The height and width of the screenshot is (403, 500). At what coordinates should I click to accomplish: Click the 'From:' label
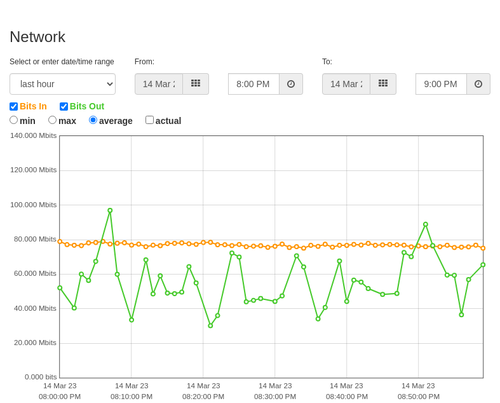click(x=144, y=62)
